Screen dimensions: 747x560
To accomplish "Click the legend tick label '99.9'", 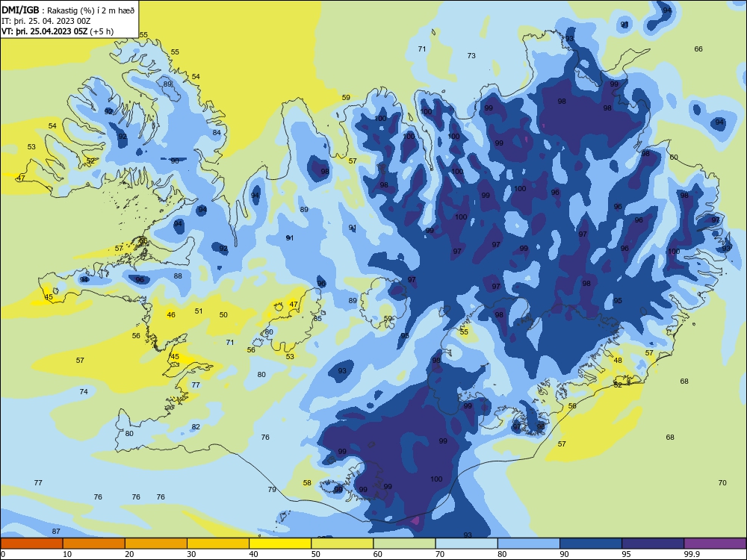I will (692, 554).
